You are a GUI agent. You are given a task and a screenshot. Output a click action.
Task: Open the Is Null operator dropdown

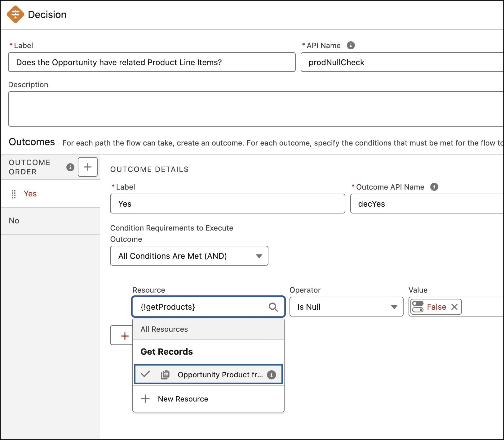[346, 307]
